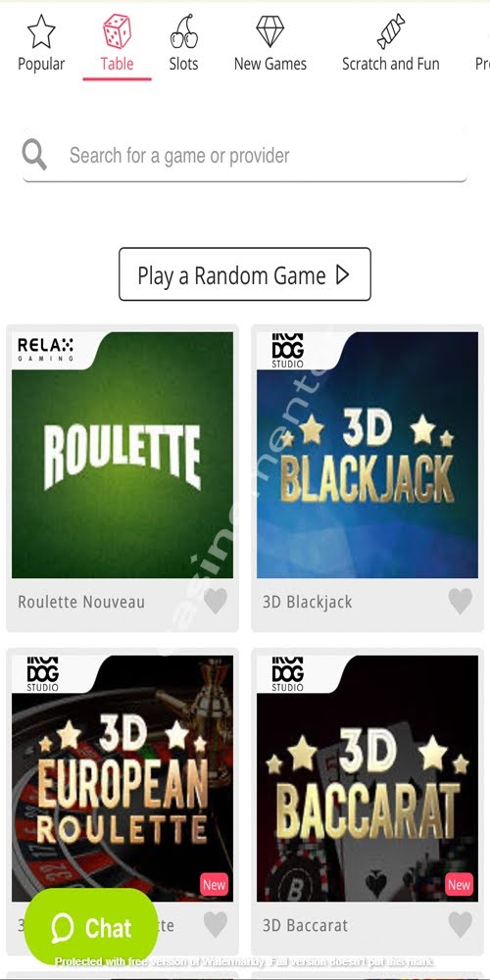This screenshot has height=980, width=490.
Task: Open the green Chat button
Action: point(91,928)
